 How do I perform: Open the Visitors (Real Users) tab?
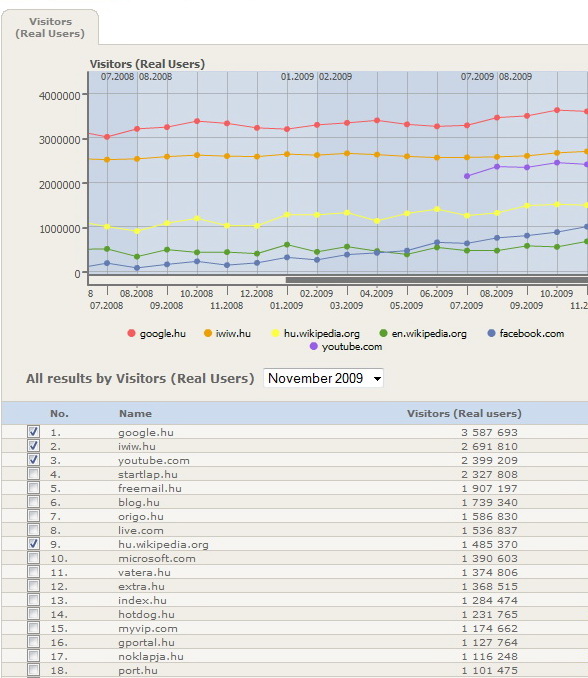50,27
